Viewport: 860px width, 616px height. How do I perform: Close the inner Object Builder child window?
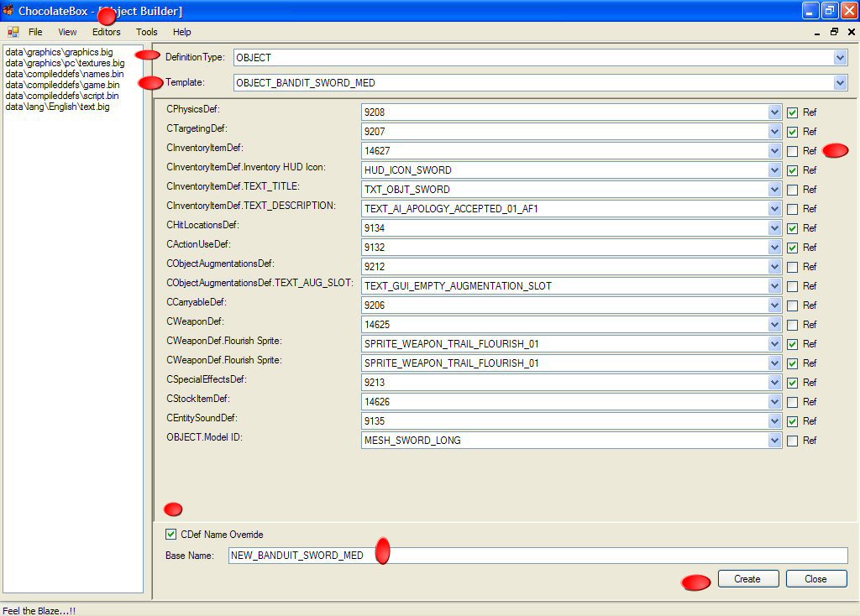click(851, 32)
